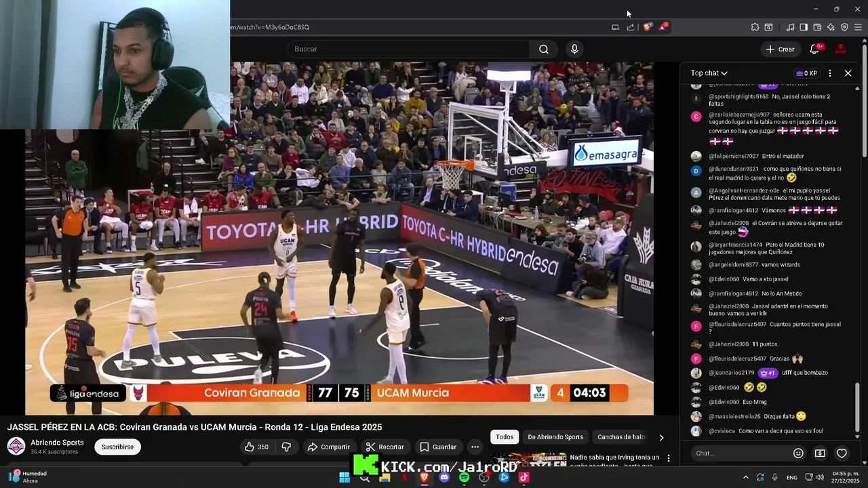Open Discord from the taskbar
Screen dimensions: 868x488
pos(444,477)
